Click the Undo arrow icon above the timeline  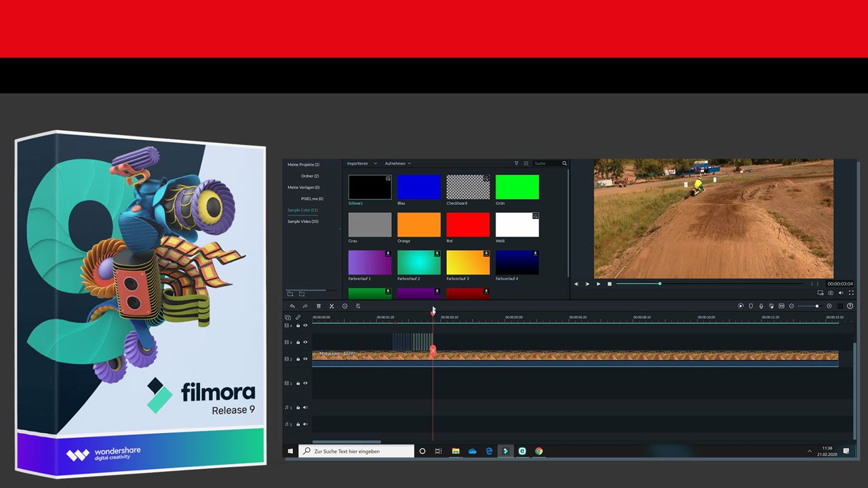(x=294, y=306)
